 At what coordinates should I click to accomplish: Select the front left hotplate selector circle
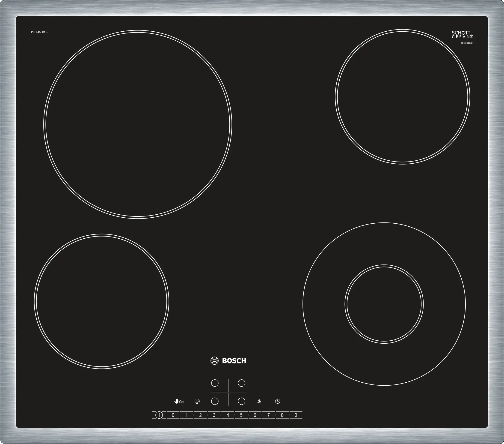(x=215, y=401)
